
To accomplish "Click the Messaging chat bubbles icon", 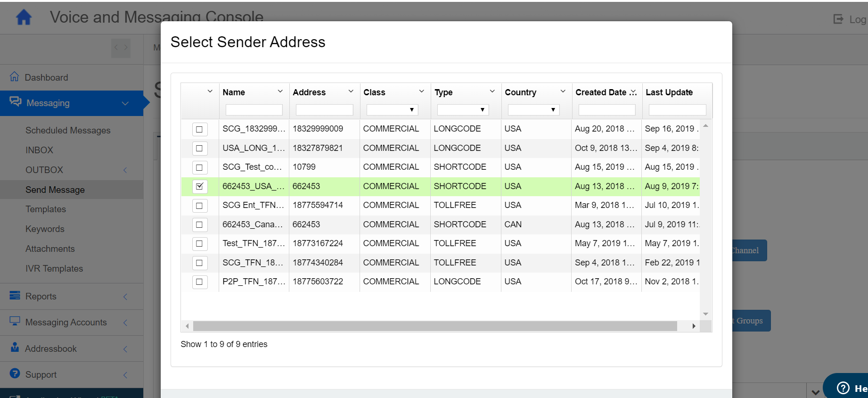I will point(16,102).
